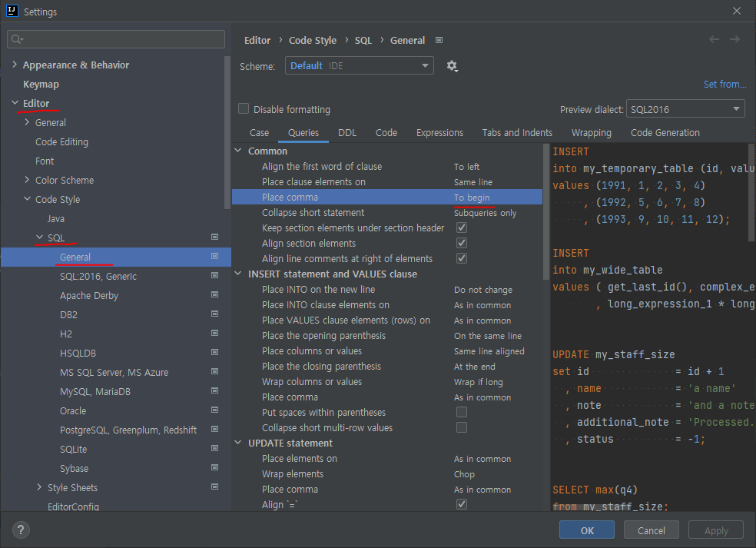The image size is (756, 548).
Task: Click the back navigation arrow
Action: coord(714,39)
